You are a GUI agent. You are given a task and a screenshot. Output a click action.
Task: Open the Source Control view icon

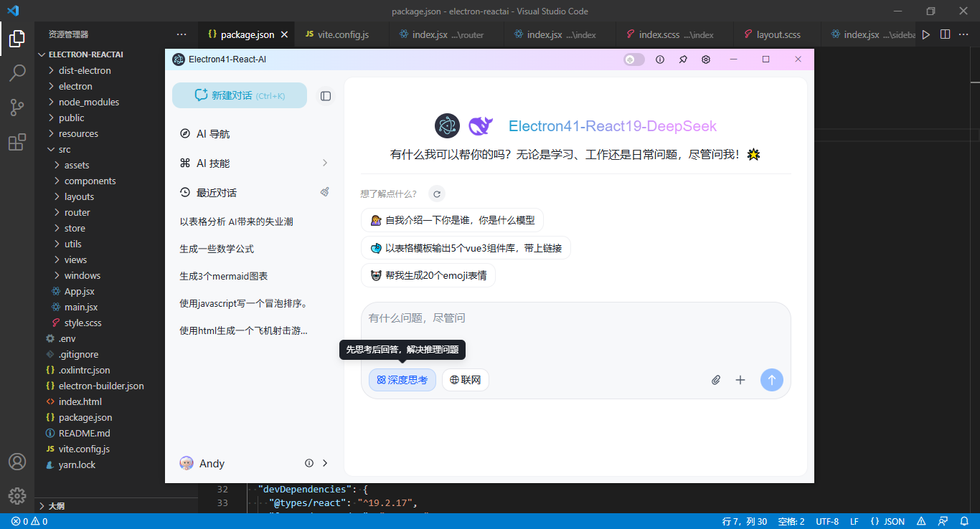[17, 108]
